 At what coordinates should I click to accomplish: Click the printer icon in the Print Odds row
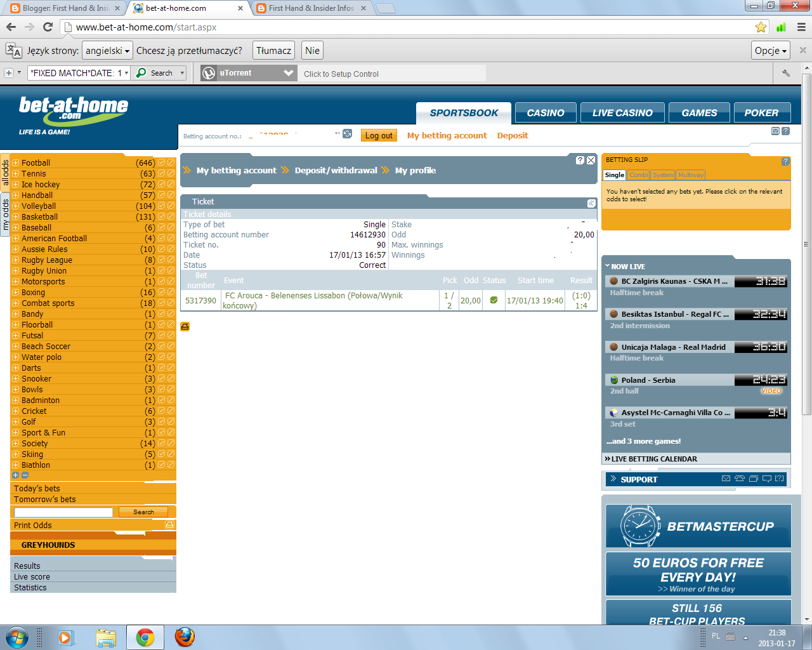pos(169,525)
